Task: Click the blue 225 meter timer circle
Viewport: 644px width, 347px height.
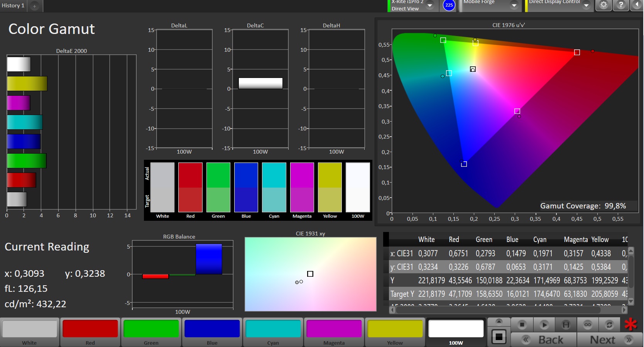Action: [449, 5]
